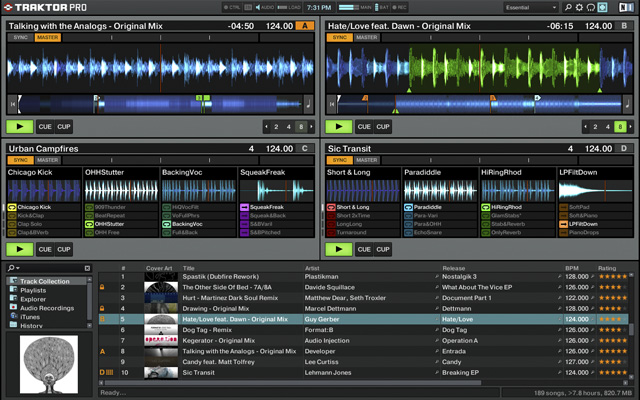Open the search magnifier in the header
Screen dimensions: 640x400
click(x=569, y=7)
